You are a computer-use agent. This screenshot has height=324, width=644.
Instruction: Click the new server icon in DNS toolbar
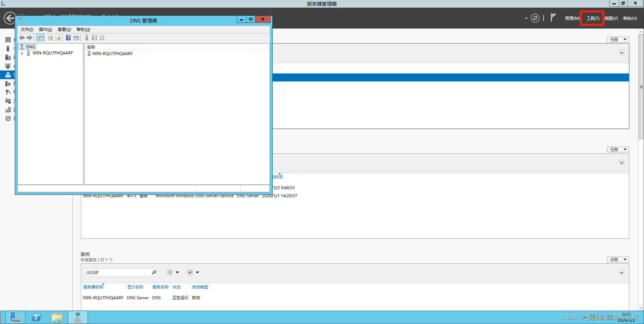[x=87, y=38]
